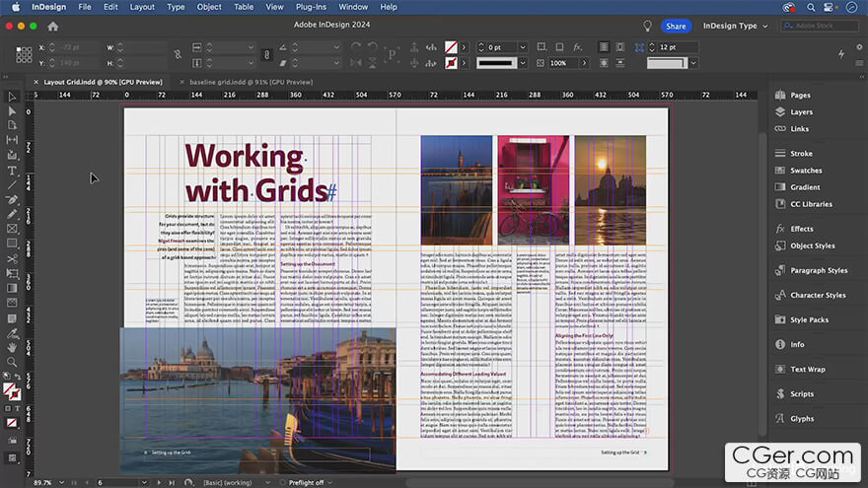This screenshot has height=488, width=868.
Task: Expand the fill color options arrow
Action: (464, 47)
